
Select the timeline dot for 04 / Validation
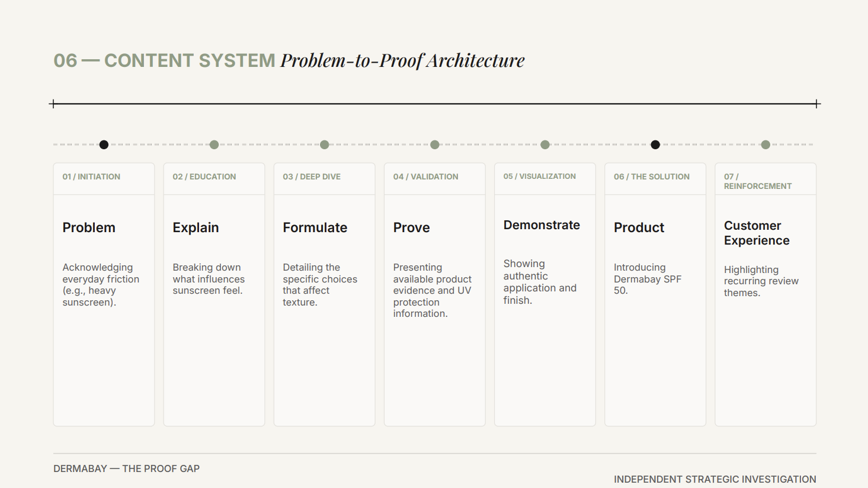point(435,145)
